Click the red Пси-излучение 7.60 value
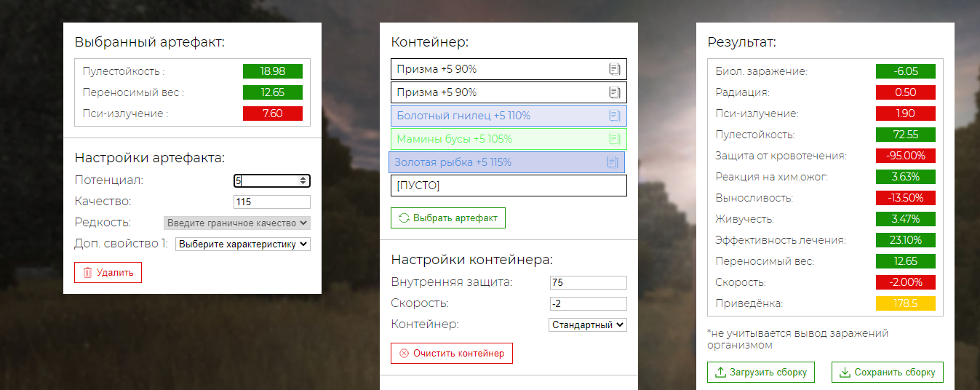The image size is (980, 390). point(272,114)
